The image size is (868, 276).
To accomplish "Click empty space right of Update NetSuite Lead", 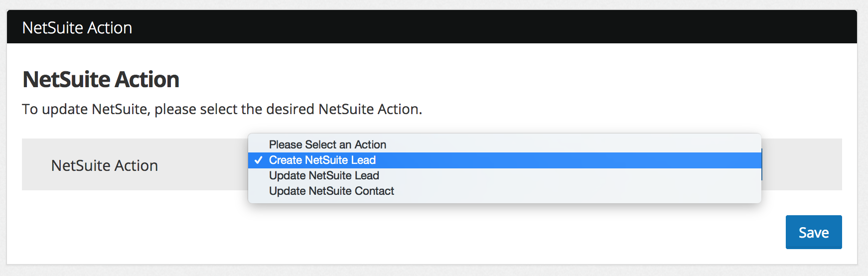I will (x=548, y=176).
